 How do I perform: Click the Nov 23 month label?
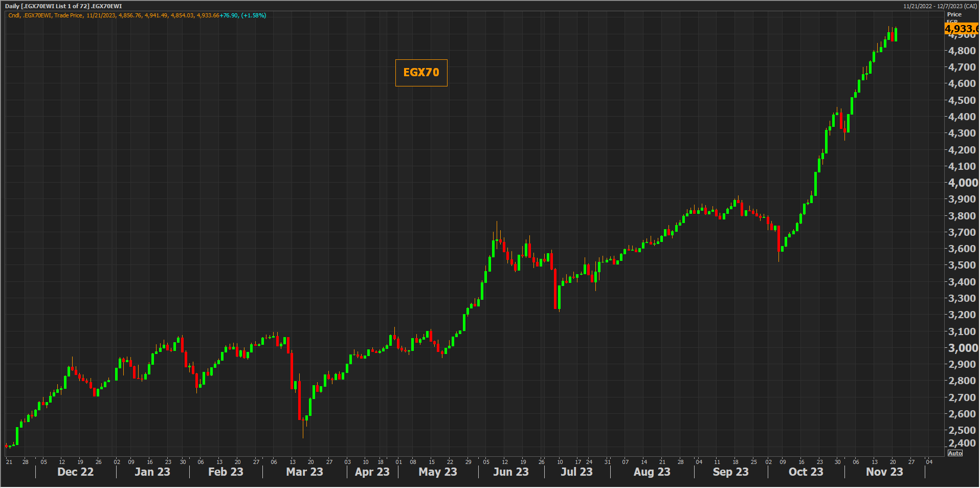884,472
